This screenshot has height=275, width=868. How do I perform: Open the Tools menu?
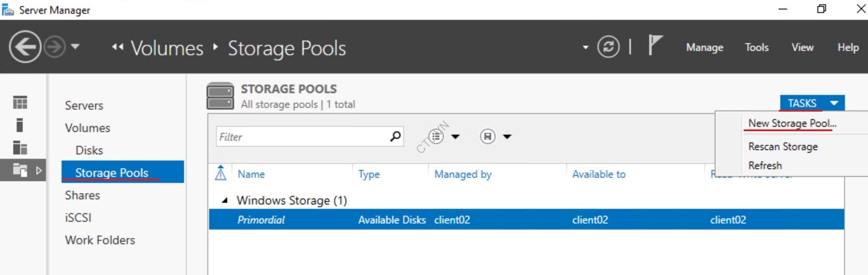coord(756,47)
